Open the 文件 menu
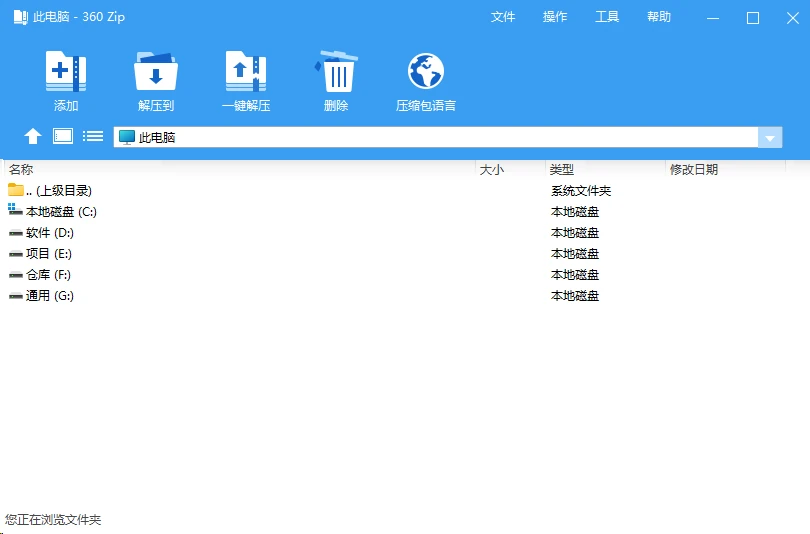This screenshot has height=534, width=810. [x=503, y=17]
